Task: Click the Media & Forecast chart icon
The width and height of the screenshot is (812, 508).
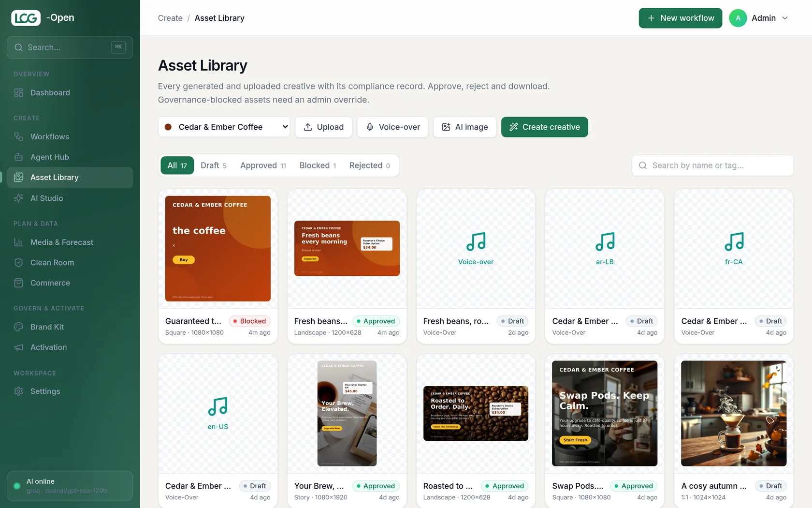Action: (x=19, y=242)
